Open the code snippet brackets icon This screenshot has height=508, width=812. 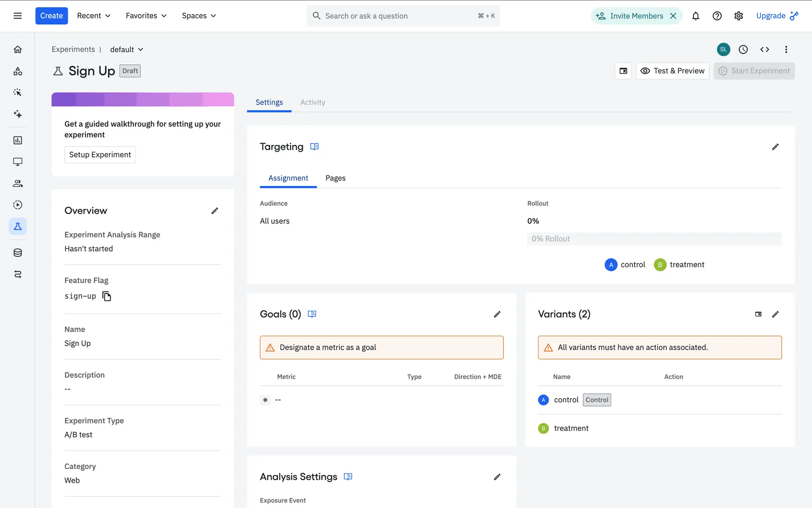(764, 50)
